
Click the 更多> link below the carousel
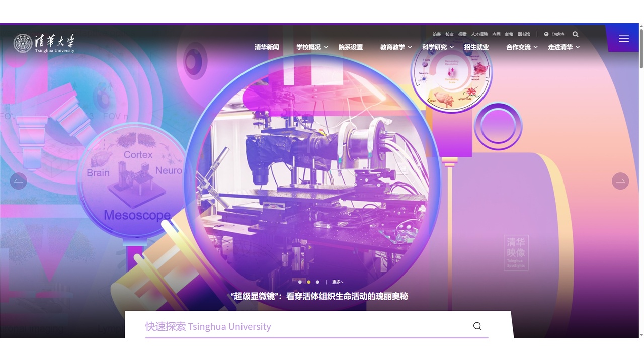click(337, 282)
